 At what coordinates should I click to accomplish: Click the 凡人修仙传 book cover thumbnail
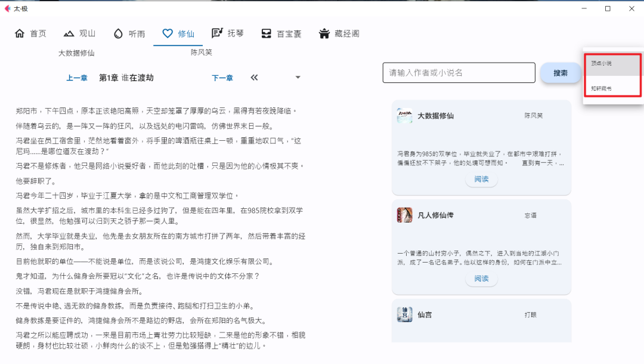tap(404, 215)
